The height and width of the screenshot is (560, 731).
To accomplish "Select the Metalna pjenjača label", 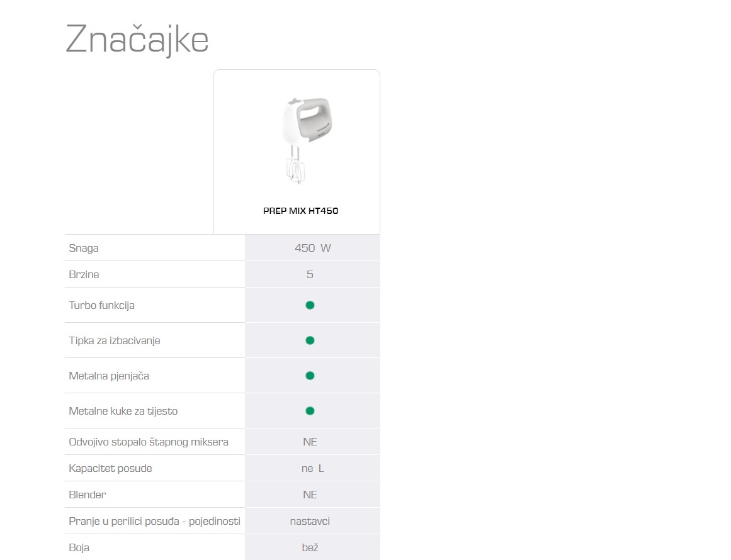I will point(109,376).
